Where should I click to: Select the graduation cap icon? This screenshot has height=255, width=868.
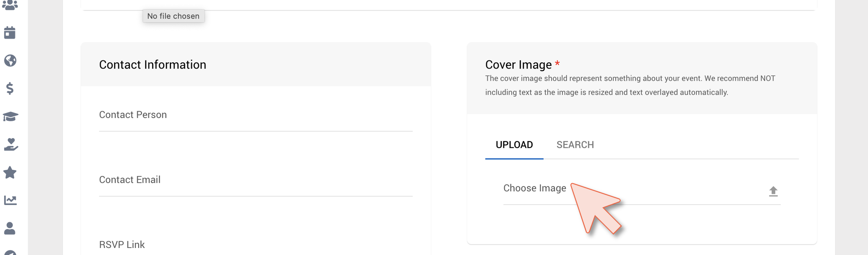pos(10,116)
